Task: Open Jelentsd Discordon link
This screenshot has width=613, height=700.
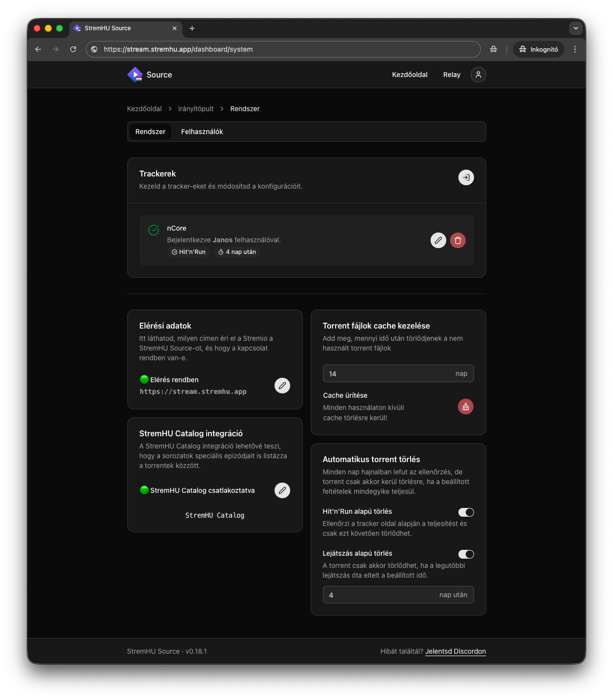Action: tap(455, 651)
